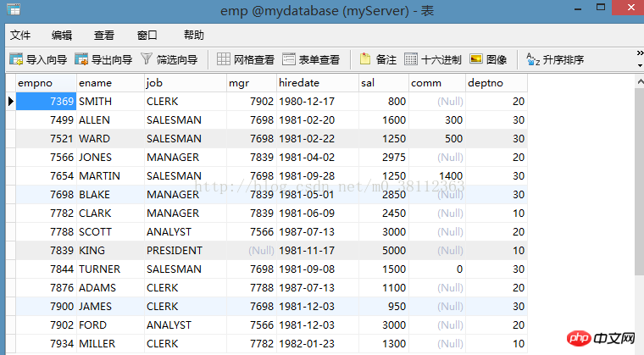The height and width of the screenshot is (355, 644).
Task: Open the Filter Wizard (筛选向导) funnel icon
Action: coord(147,59)
